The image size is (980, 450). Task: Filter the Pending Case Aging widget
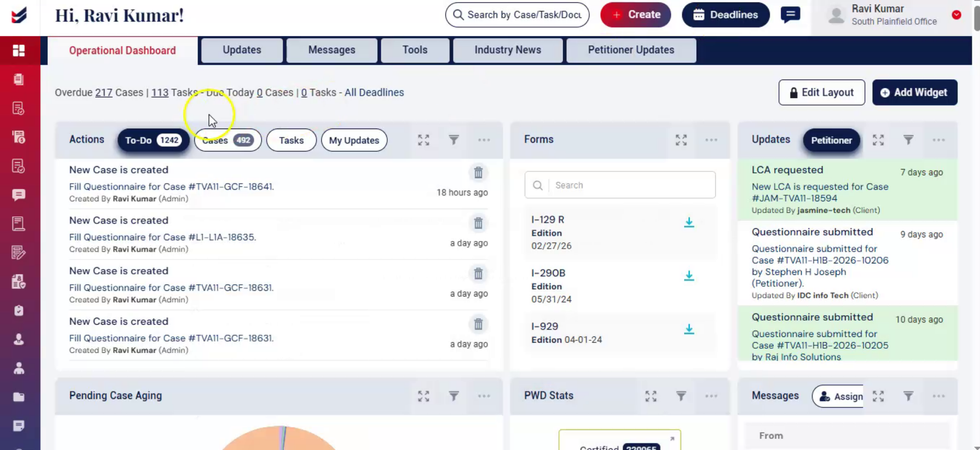454,396
